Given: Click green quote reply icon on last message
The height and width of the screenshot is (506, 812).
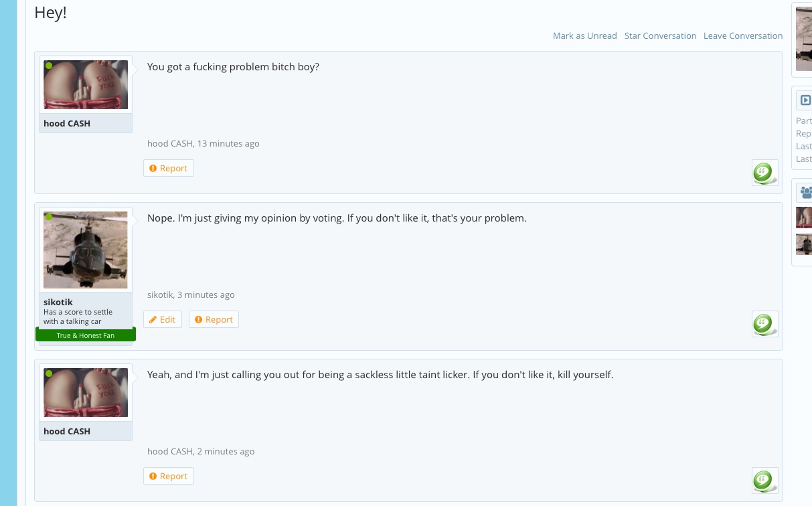Looking at the screenshot, I should (x=764, y=481).
